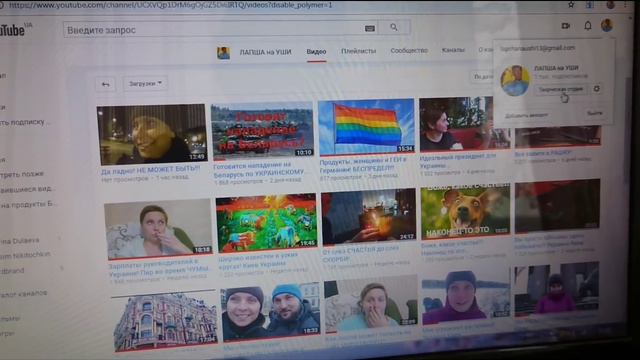This screenshot has width=640, height=360.
Task: Click the browser address bar URL
Action: click(171, 5)
